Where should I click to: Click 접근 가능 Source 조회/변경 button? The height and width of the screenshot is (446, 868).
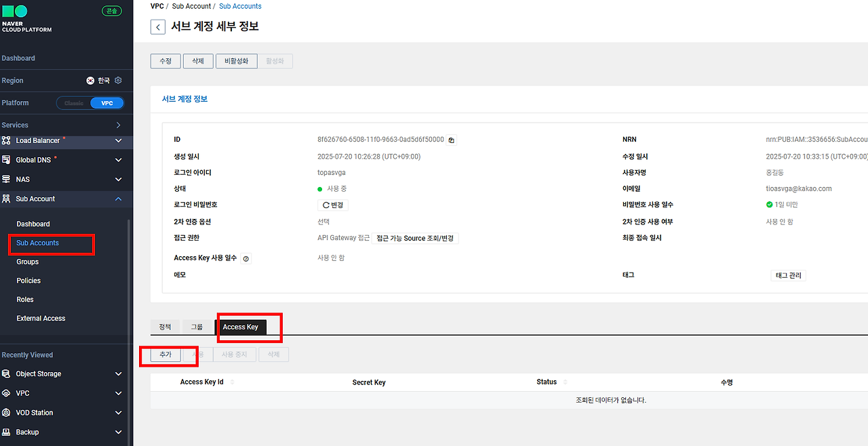click(415, 238)
